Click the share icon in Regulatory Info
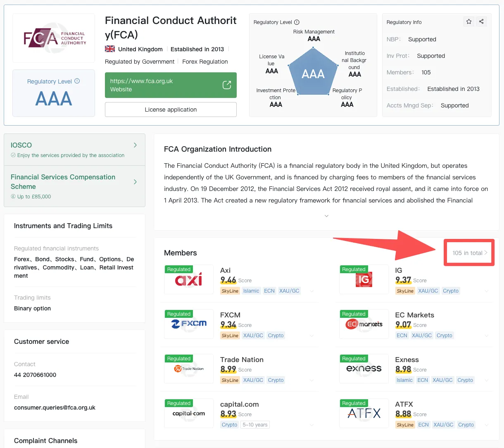 coord(481,21)
